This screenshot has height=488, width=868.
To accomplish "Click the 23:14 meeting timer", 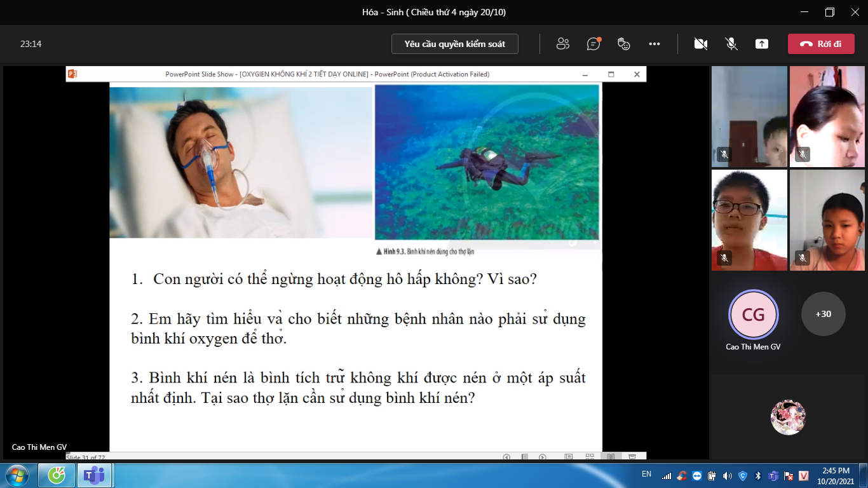I will tap(31, 44).
